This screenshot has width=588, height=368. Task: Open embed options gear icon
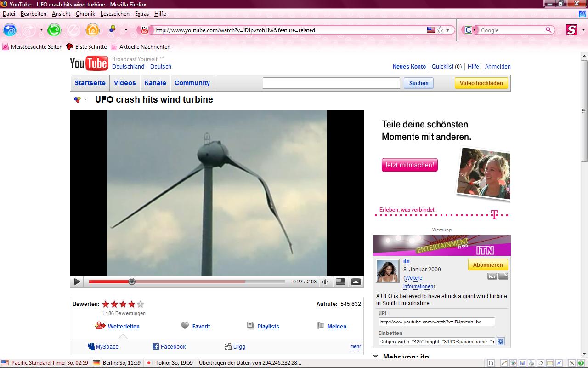(501, 341)
